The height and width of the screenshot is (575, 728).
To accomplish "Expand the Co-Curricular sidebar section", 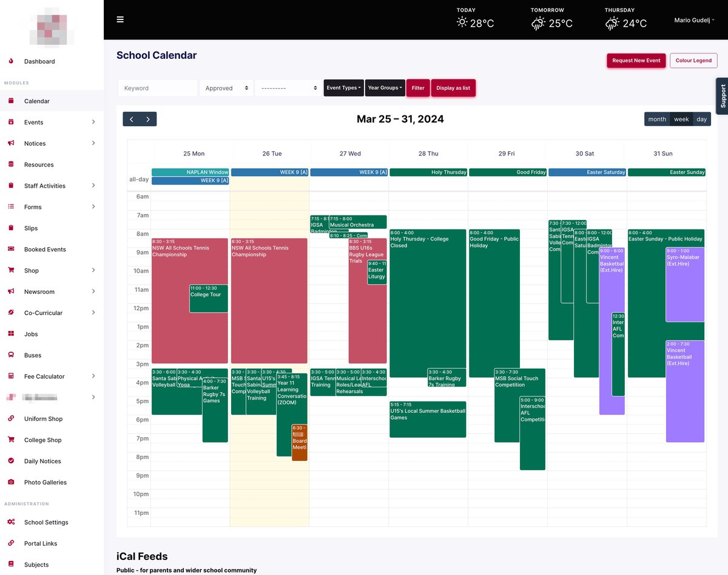I will coord(10,312).
